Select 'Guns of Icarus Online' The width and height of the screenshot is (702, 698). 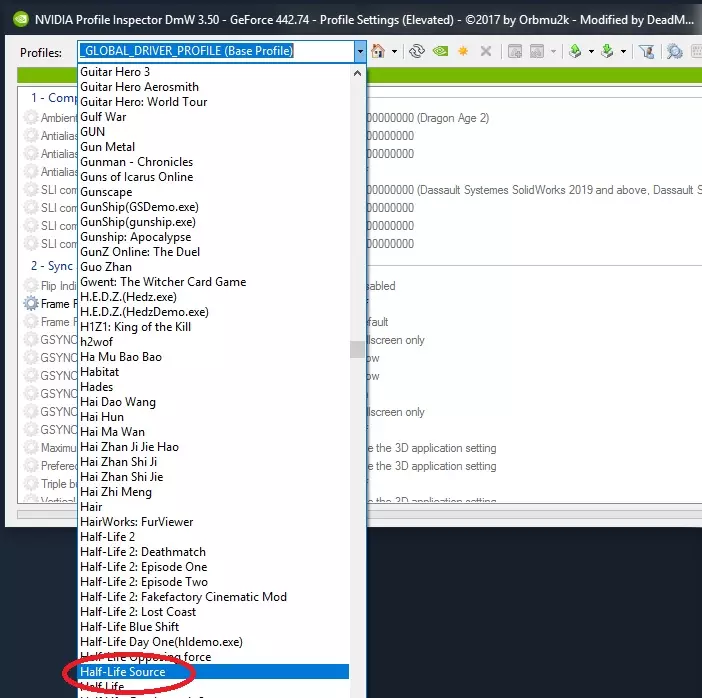(214, 177)
